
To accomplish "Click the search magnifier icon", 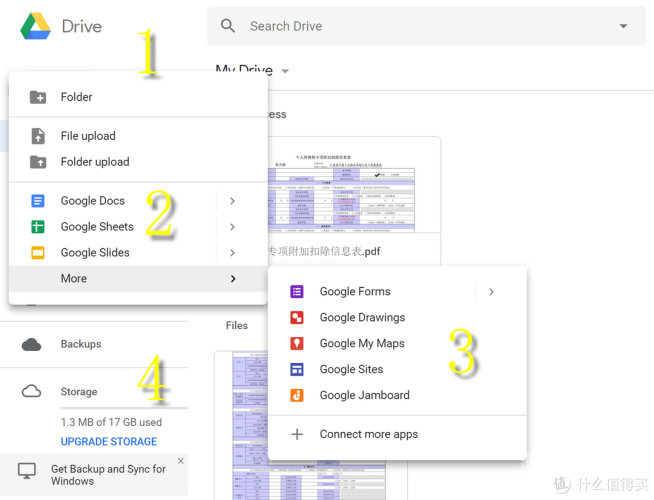I will coord(228,26).
